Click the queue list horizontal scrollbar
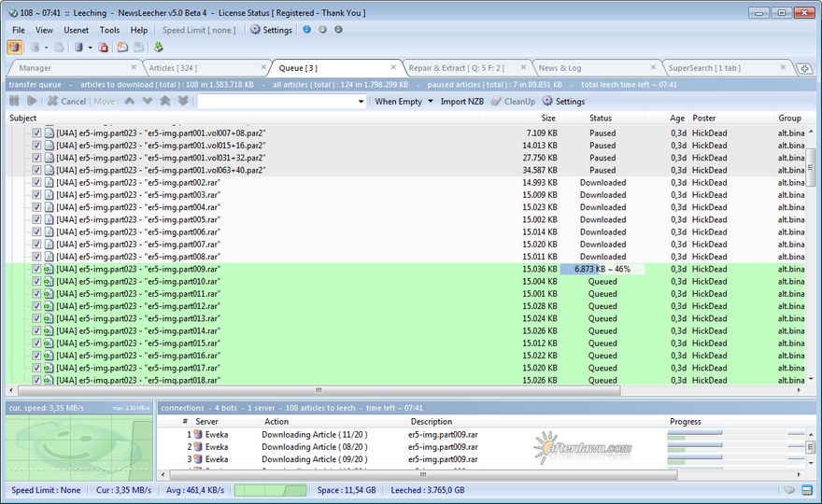The width and height of the screenshot is (822, 504). coord(319,390)
